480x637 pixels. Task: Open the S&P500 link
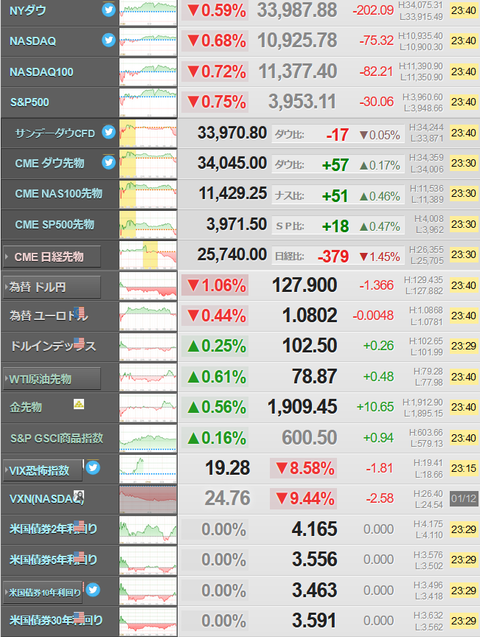(30, 102)
